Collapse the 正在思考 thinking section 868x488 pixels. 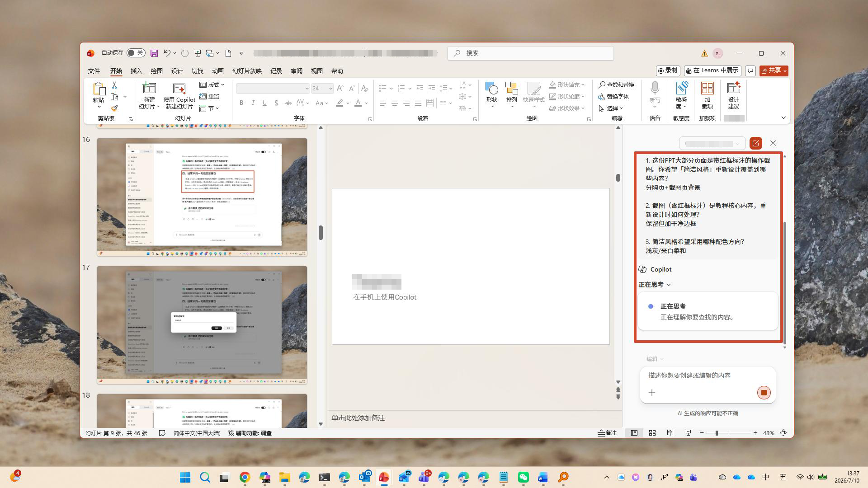pyautogui.click(x=655, y=285)
